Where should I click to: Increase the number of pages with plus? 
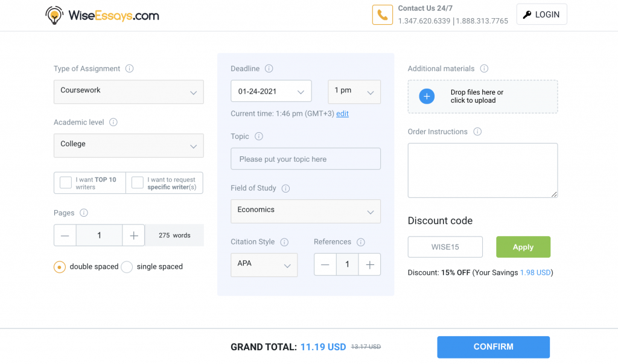(x=133, y=235)
